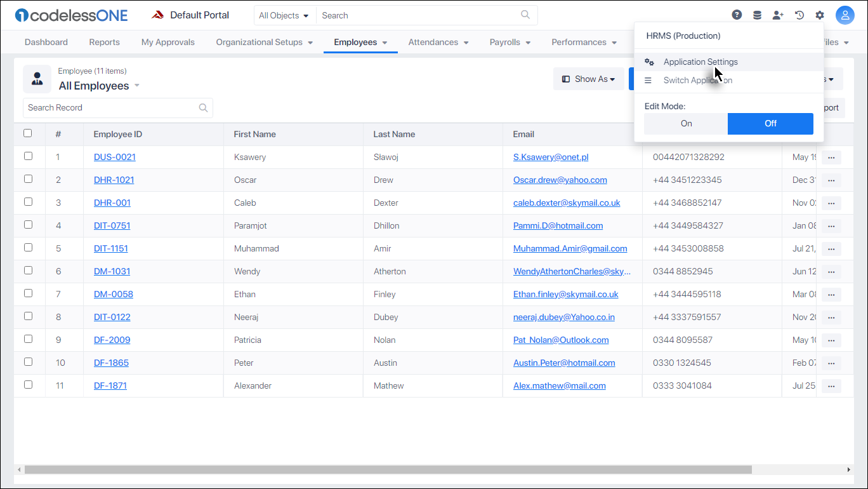This screenshot has width=868, height=489.
Task: Open row actions ellipsis for DIT-0751
Action: coord(831,226)
